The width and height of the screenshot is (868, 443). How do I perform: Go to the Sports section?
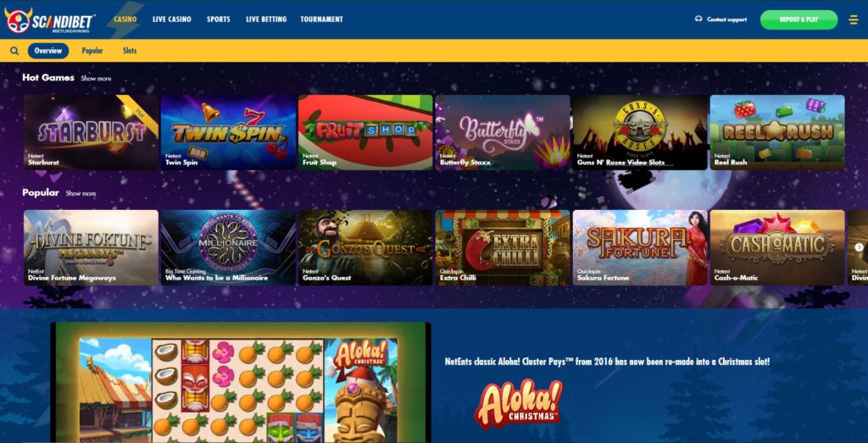pyautogui.click(x=219, y=19)
